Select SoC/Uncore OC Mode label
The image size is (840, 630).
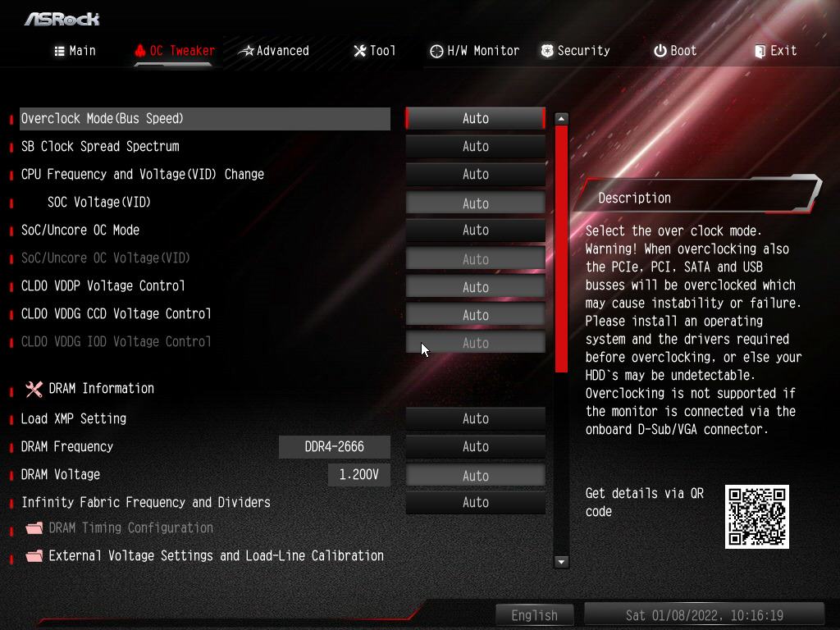coord(80,231)
